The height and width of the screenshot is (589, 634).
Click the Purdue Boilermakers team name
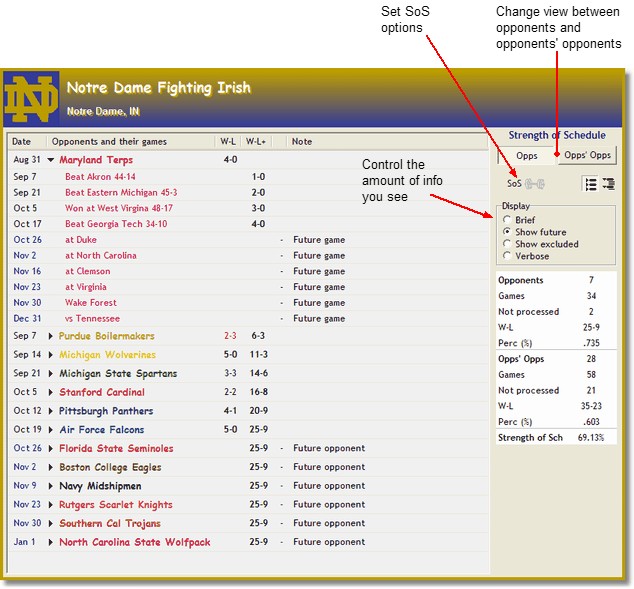(107, 336)
